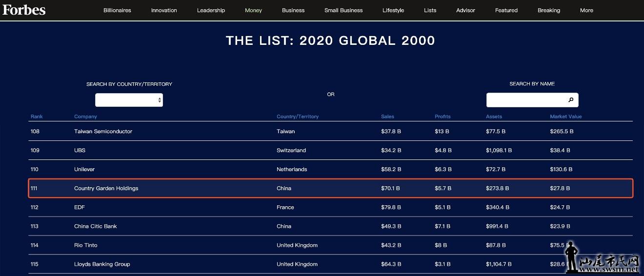Click $8 B profits value

point(441,245)
